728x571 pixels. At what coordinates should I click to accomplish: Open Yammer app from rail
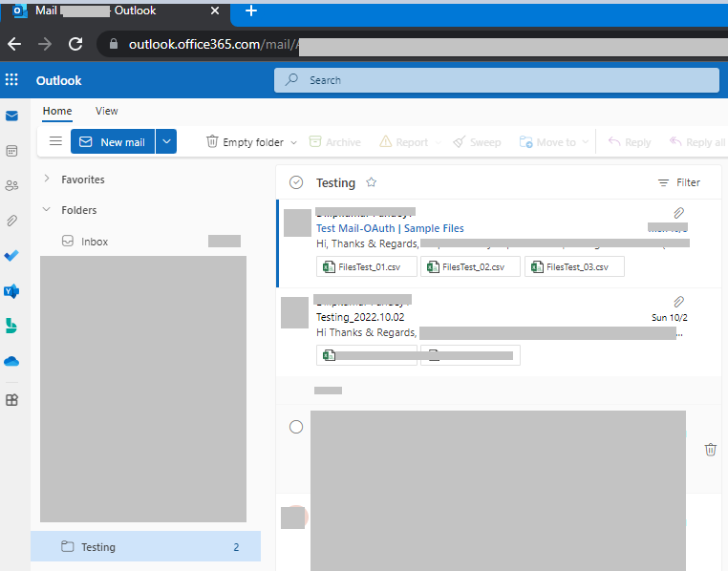click(11, 291)
